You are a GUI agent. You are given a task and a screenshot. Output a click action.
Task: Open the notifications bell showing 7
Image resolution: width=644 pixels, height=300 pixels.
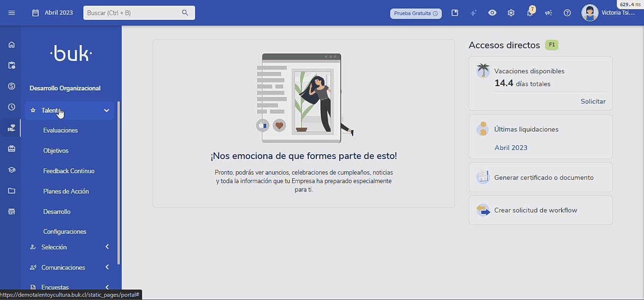pos(530,13)
